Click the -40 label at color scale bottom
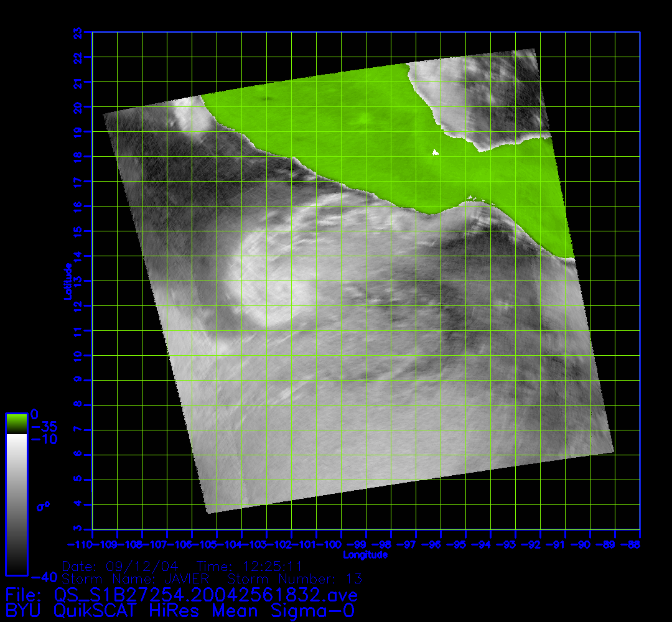Image resolution: width=672 pixels, height=622 pixels. click(44, 576)
